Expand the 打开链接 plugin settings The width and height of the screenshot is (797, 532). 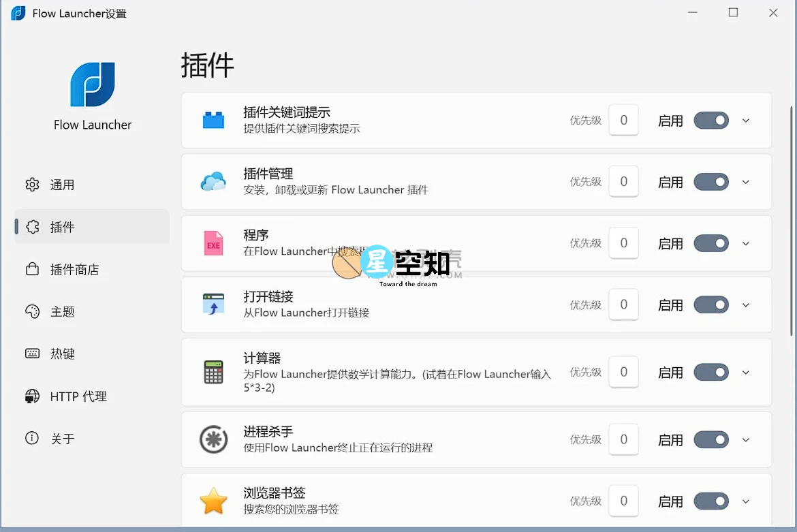[x=745, y=304]
